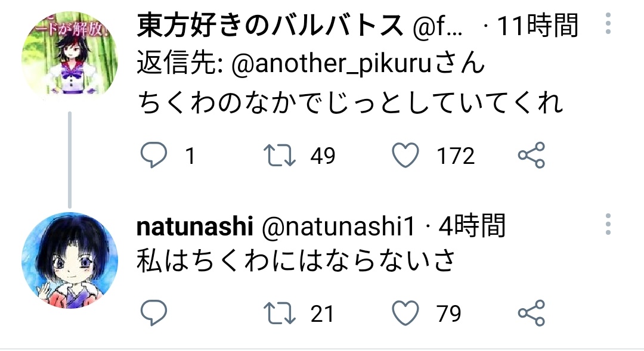The width and height of the screenshot is (644, 351).
Task: Share natunashi's tweet
Action: pos(531,313)
